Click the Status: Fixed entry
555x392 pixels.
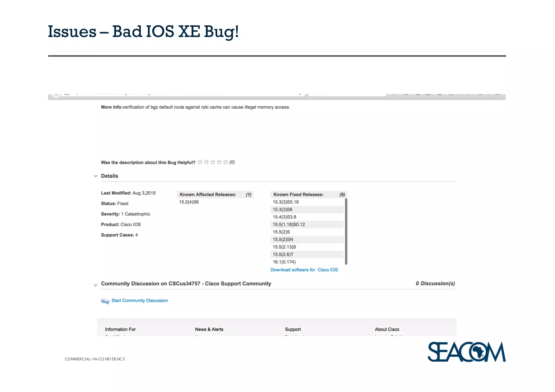click(x=115, y=204)
